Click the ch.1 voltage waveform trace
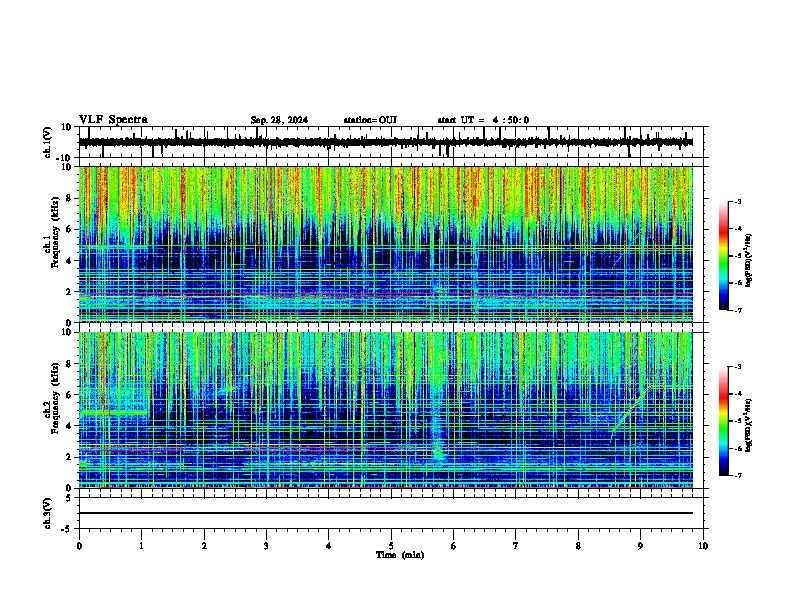This screenshot has height=612, width=792. [385, 142]
